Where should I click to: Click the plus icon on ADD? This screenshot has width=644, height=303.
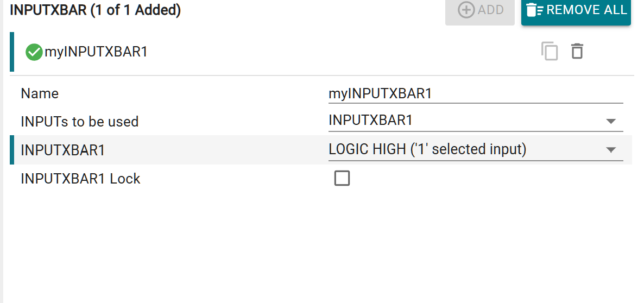[x=466, y=10]
